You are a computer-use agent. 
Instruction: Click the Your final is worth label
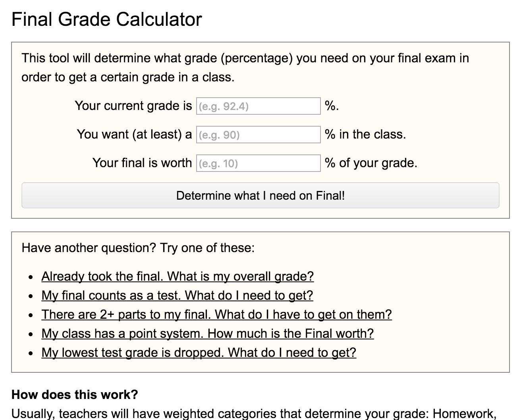pyautogui.click(x=142, y=163)
